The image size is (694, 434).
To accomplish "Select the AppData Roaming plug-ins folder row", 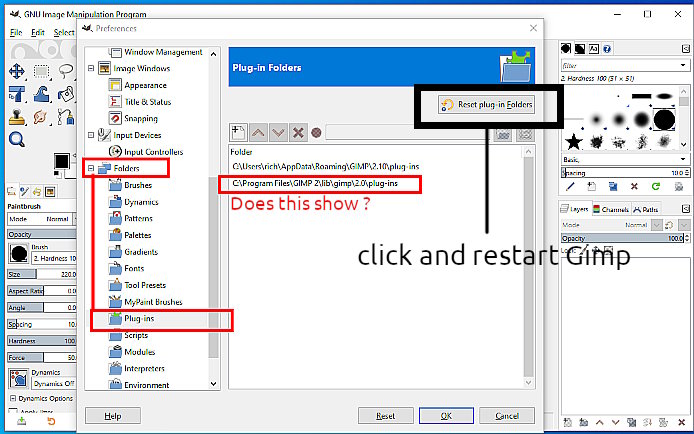I will (x=326, y=167).
